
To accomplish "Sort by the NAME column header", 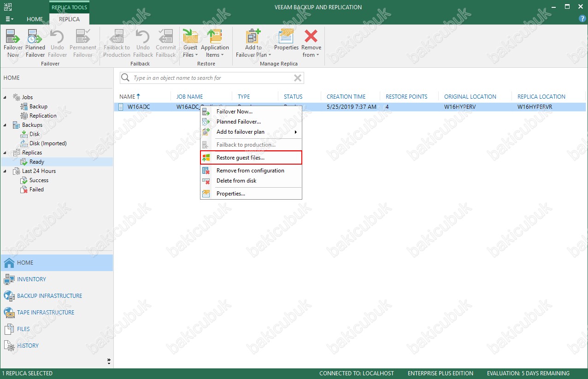I will tap(129, 96).
